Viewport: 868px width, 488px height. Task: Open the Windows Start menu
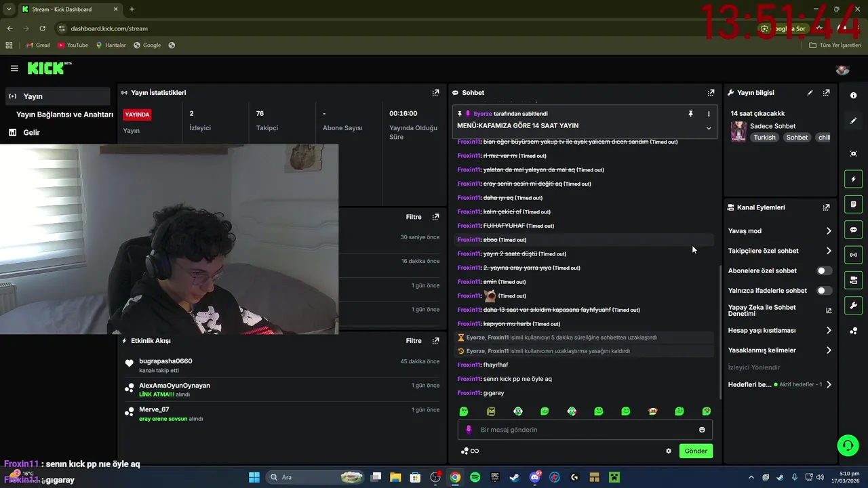[x=254, y=477]
